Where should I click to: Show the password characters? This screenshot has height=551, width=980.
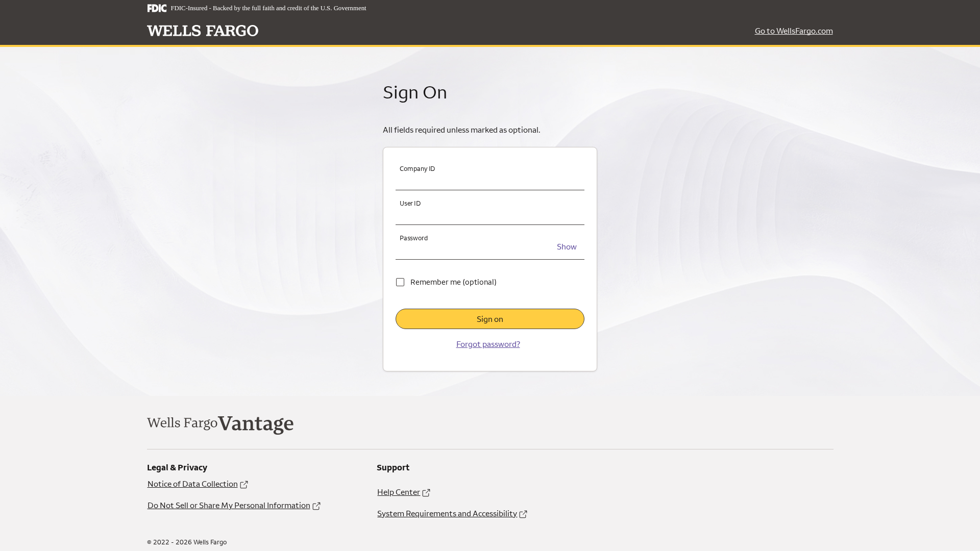pos(567,247)
